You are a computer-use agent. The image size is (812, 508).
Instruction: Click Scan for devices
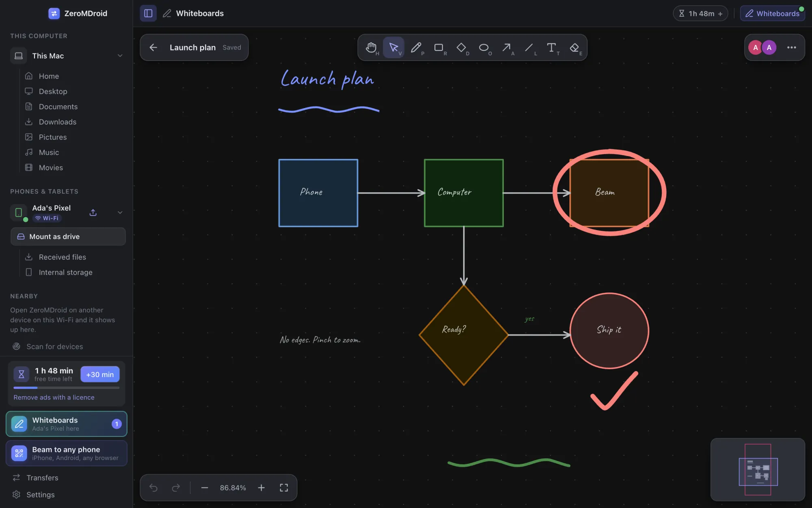click(54, 347)
